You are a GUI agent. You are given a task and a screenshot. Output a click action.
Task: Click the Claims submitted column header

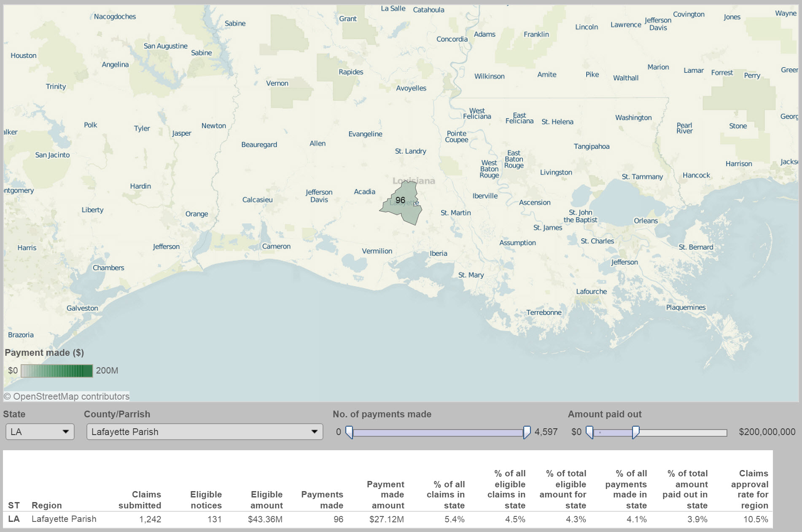click(x=140, y=500)
